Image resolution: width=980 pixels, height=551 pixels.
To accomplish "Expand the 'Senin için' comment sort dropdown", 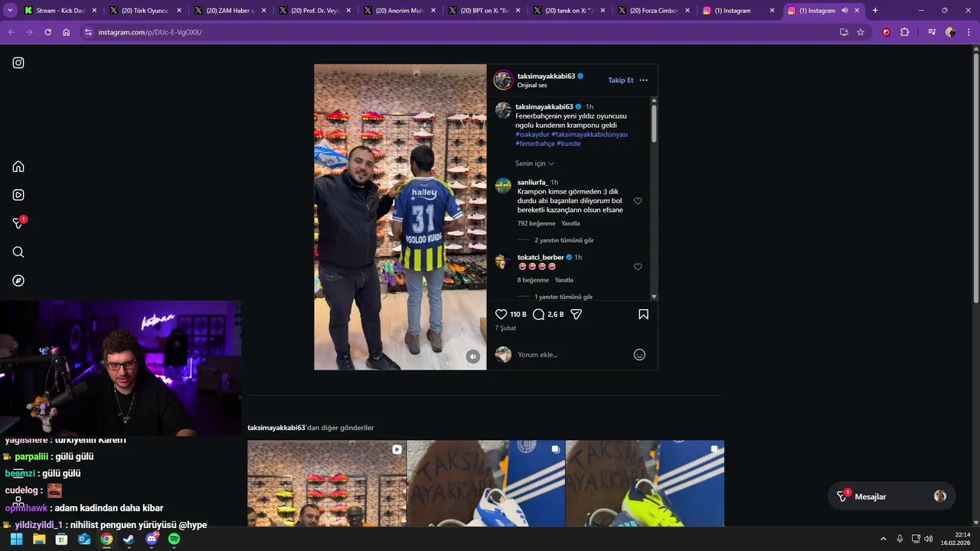I will 534,164.
